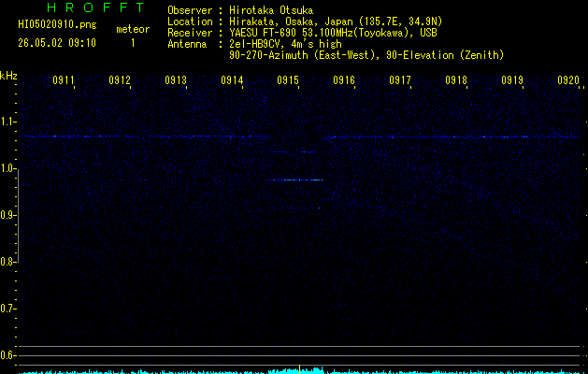Click the 0915 time marker
The image size is (588, 374).
288,79
